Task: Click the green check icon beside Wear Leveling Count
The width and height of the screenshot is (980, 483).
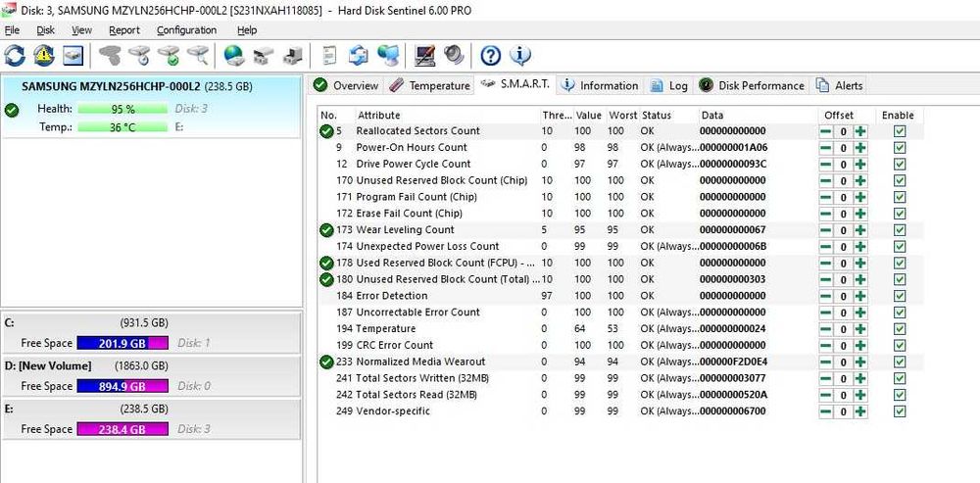Action: click(x=326, y=230)
